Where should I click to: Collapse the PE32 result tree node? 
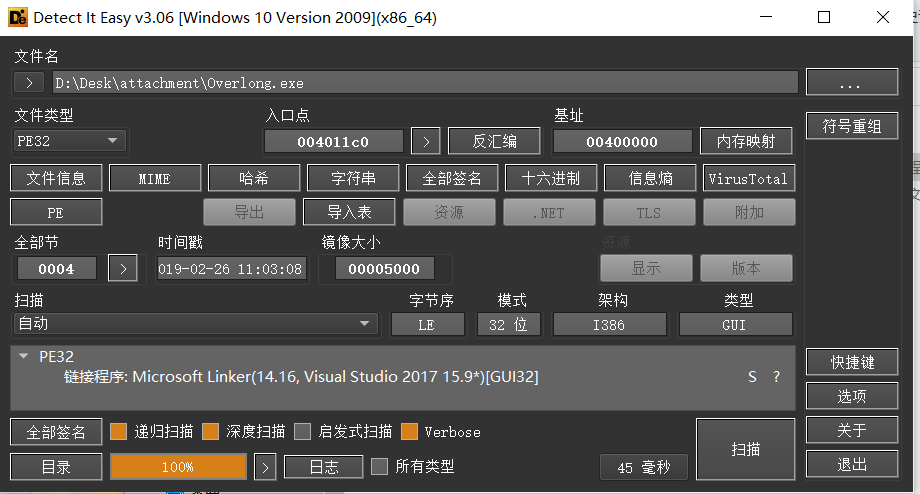pyautogui.click(x=23, y=356)
